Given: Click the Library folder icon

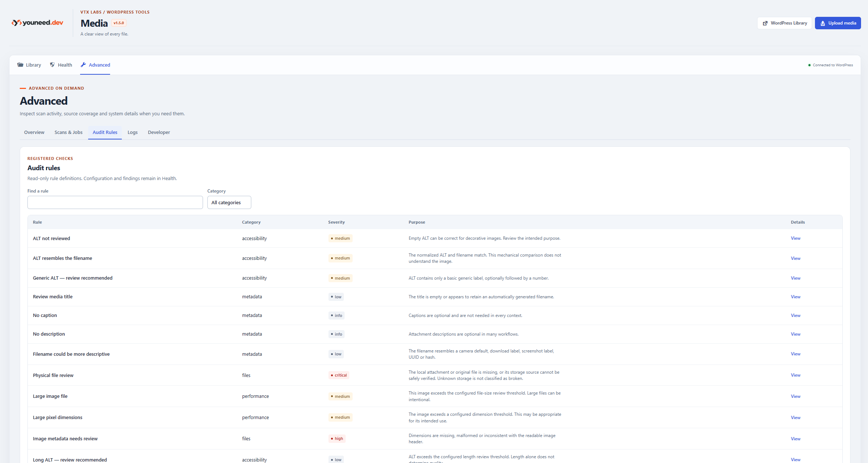Looking at the screenshot, I should pyautogui.click(x=20, y=65).
